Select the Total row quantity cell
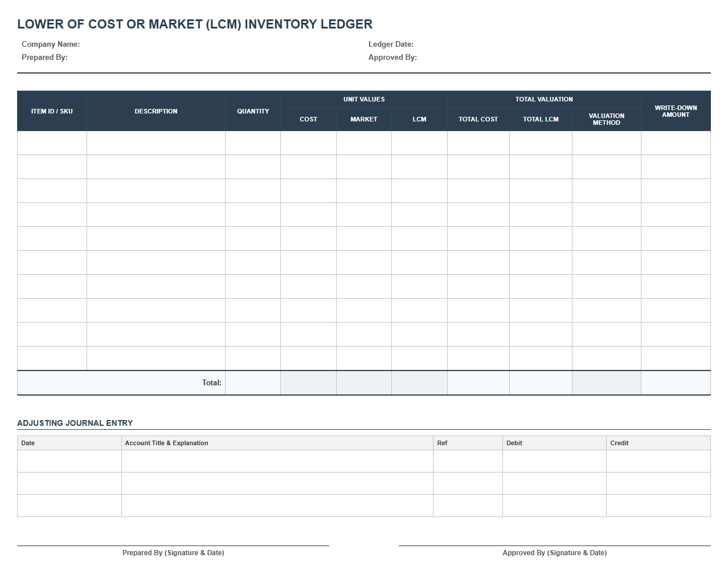This screenshot has width=728, height=574. (253, 383)
